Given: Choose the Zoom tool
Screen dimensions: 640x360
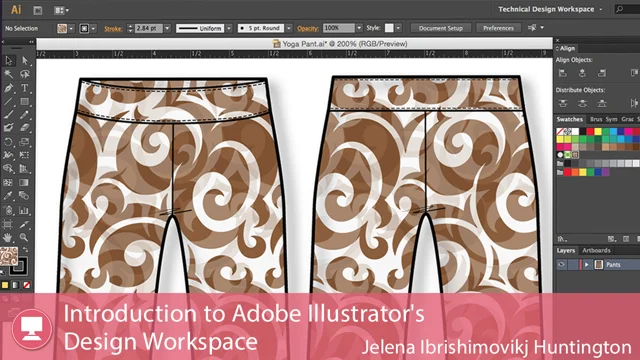Looking at the screenshot, I should coord(24,238).
